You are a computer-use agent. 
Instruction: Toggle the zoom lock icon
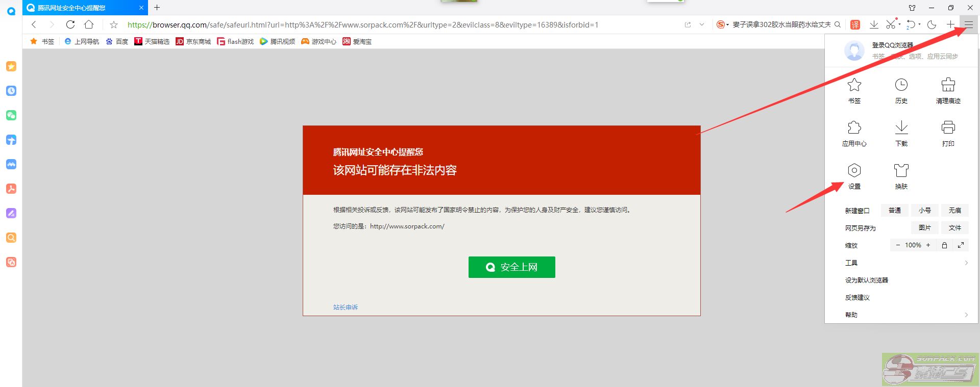(944, 245)
